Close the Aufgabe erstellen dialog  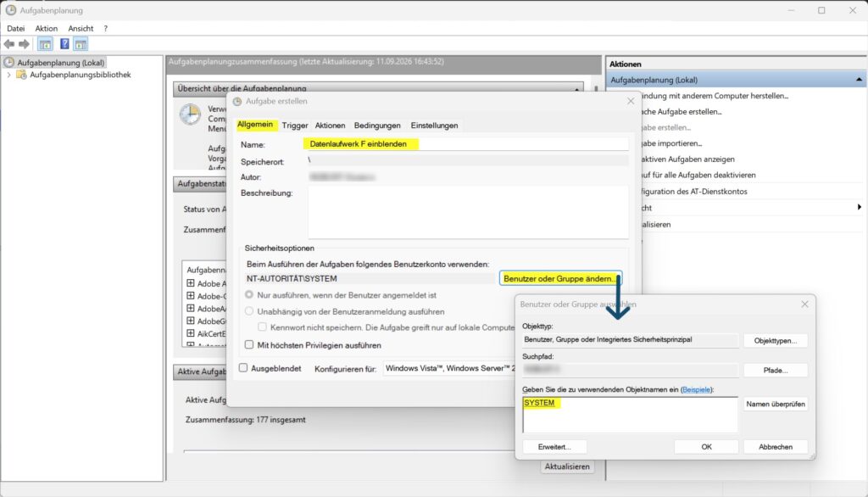click(x=631, y=101)
